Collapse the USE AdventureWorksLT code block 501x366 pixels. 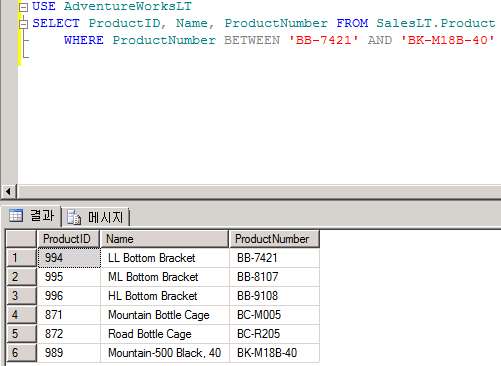[x=23, y=7]
